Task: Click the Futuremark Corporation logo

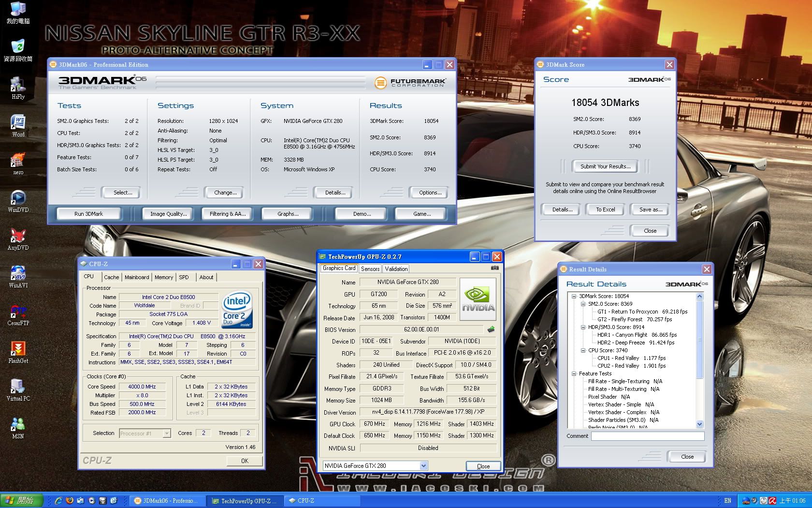Action: (410, 83)
